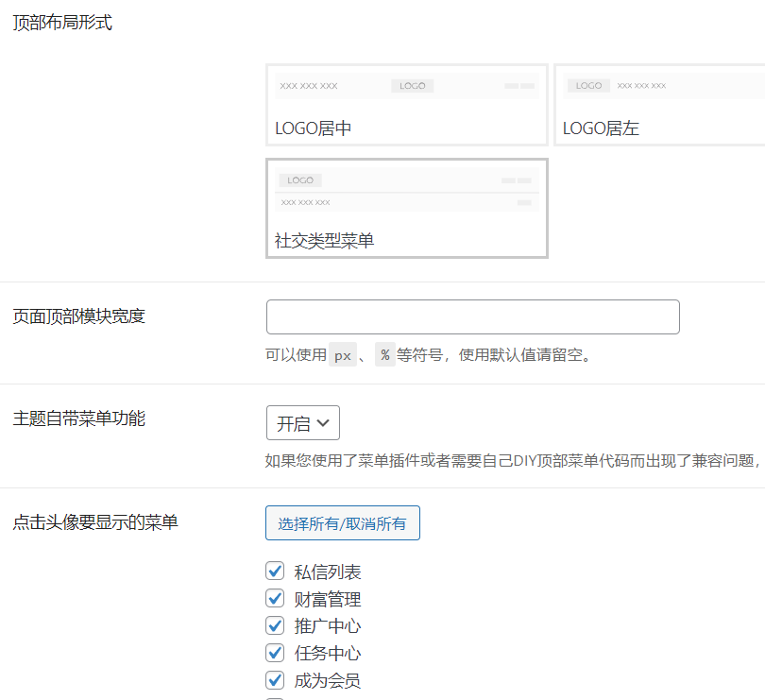Click the 推广中心 label text
This screenshot has width=765, height=700.
(x=328, y=626)
